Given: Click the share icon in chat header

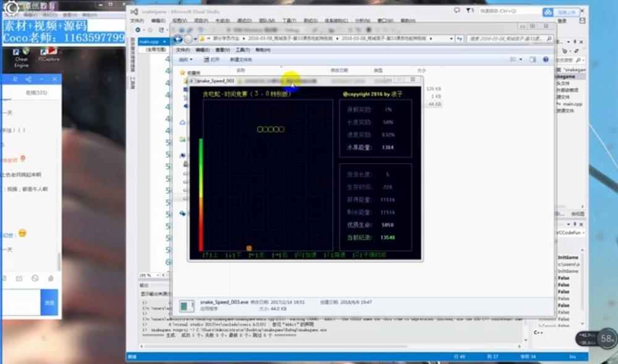Looking at the screenshot, I should 28,79.
